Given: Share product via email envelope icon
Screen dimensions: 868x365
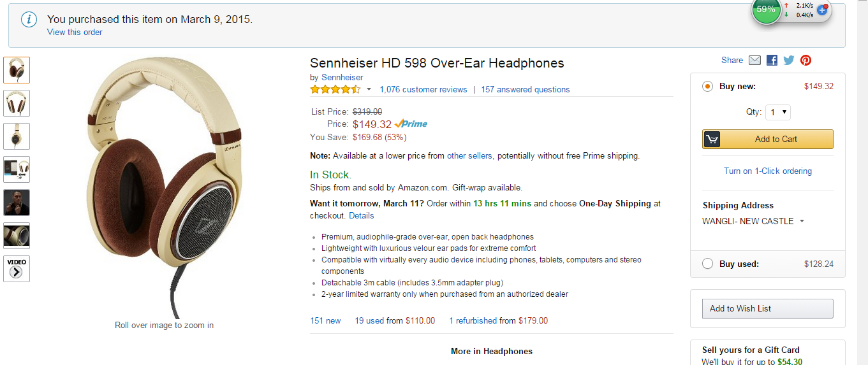Looking at the screenshot, I should 754,61.
